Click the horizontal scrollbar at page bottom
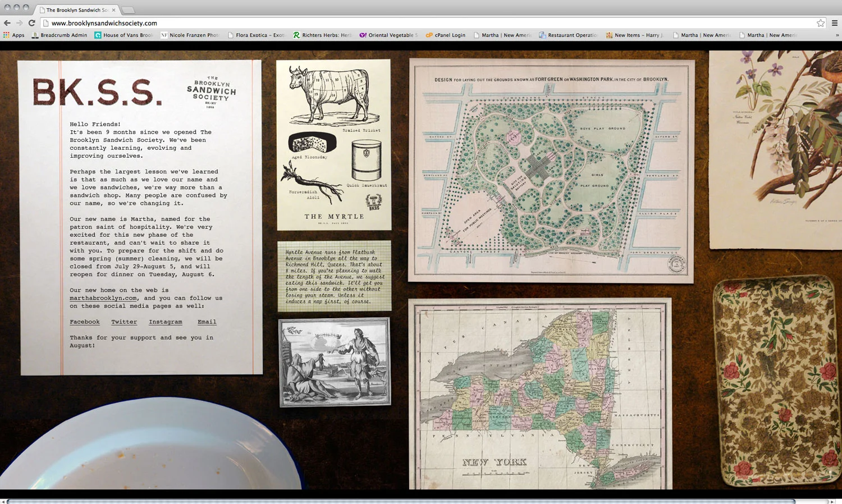 click(x=401, y=501)
